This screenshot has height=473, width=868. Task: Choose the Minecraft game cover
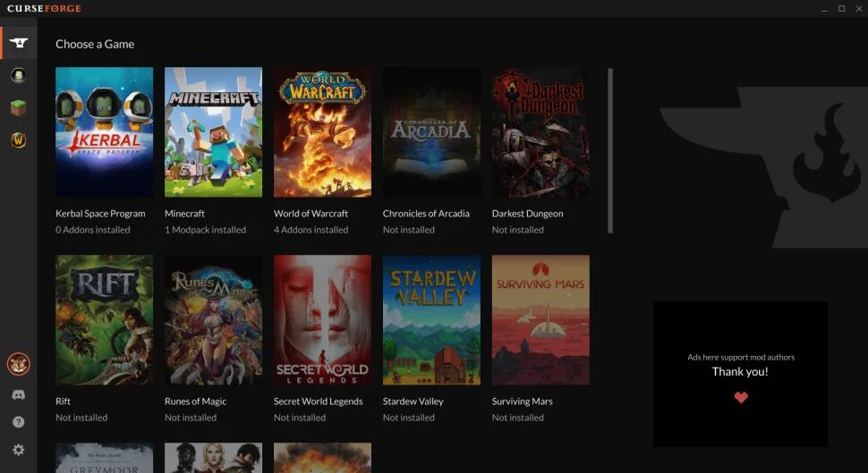tap(213, 132)
